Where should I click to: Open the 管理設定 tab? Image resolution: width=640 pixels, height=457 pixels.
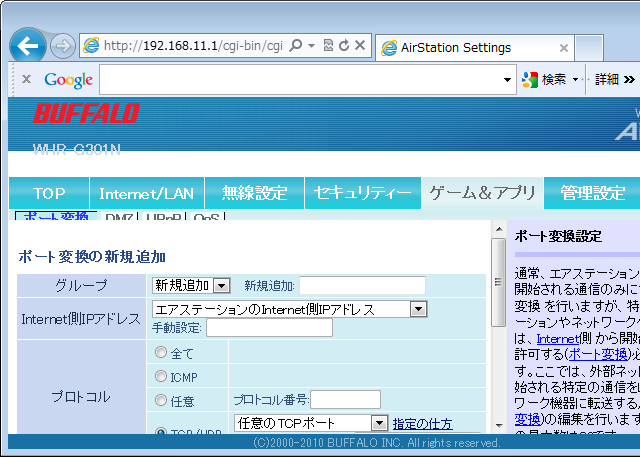point(593,193)
